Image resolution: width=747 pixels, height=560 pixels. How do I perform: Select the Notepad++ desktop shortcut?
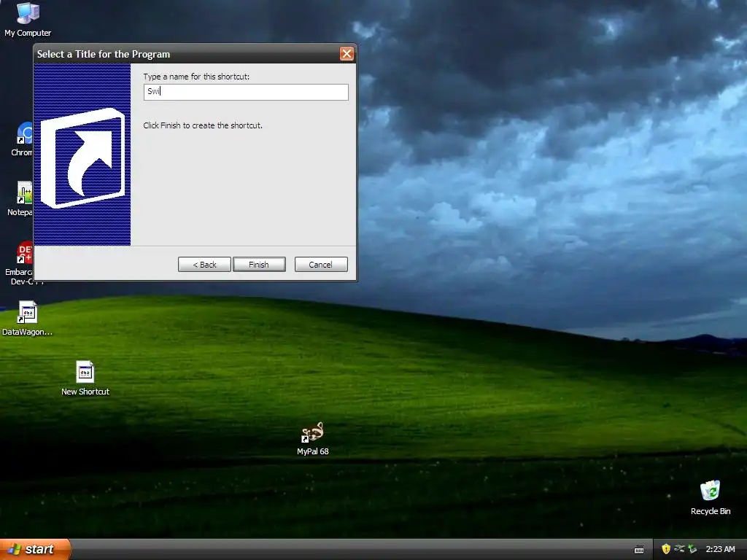pos(21,198)
